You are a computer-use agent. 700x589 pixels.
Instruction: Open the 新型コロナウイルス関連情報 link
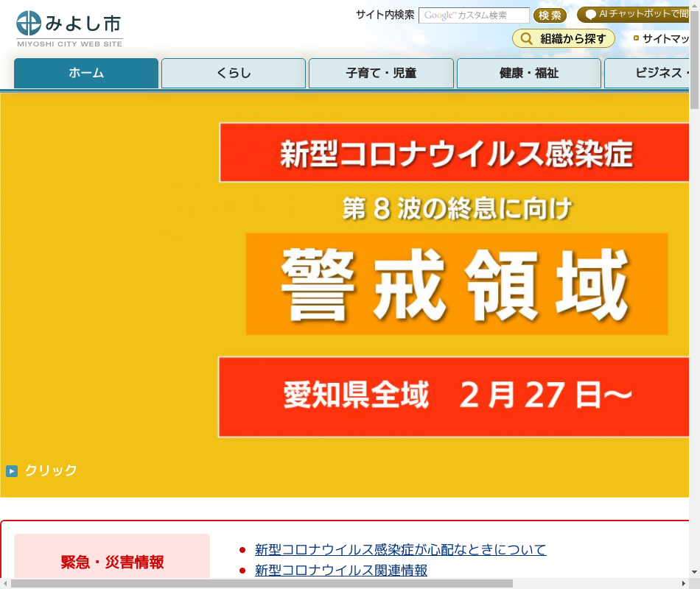340,571
